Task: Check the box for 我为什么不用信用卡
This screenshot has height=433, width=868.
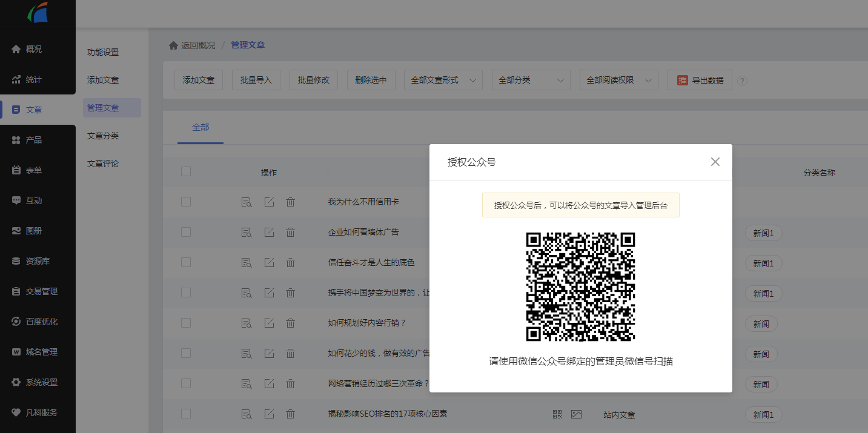Action: [186, 202]
